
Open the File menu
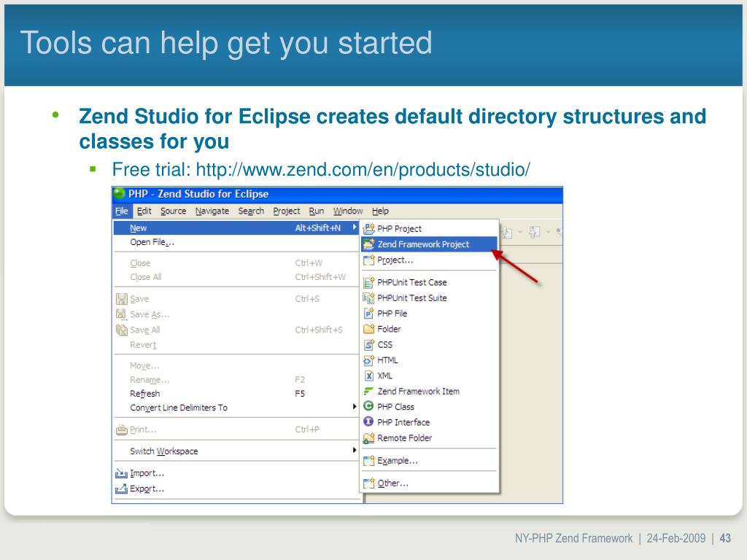(x=122, y=211)
